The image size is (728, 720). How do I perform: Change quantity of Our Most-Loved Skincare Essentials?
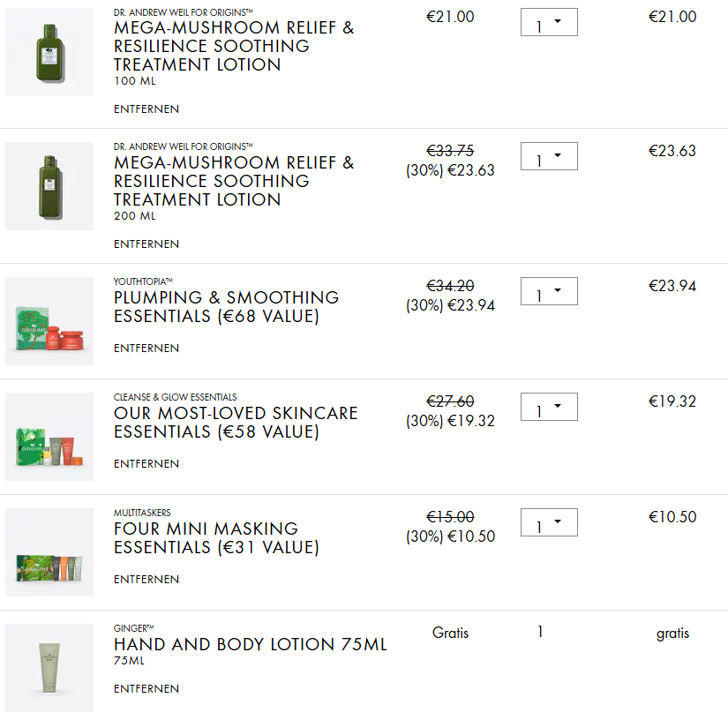point(549,408)
